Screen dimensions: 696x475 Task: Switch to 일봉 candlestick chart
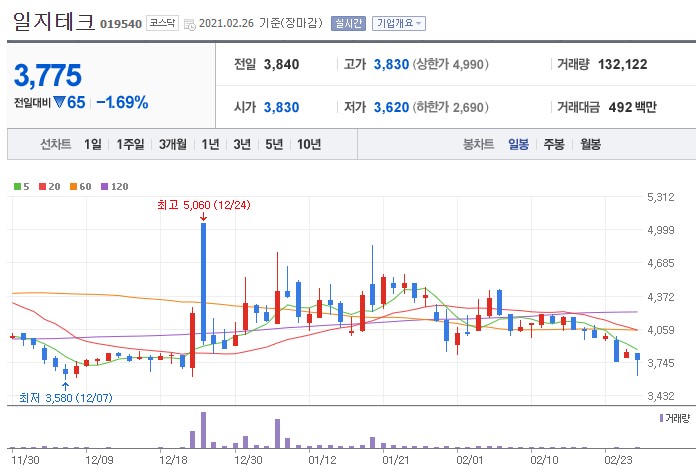518,144
